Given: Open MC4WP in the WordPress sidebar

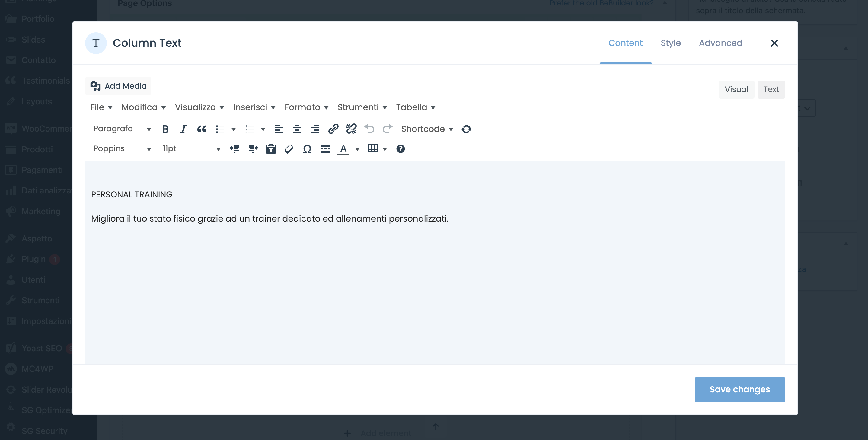Looking at the screenshot, I should coord(37,369).
